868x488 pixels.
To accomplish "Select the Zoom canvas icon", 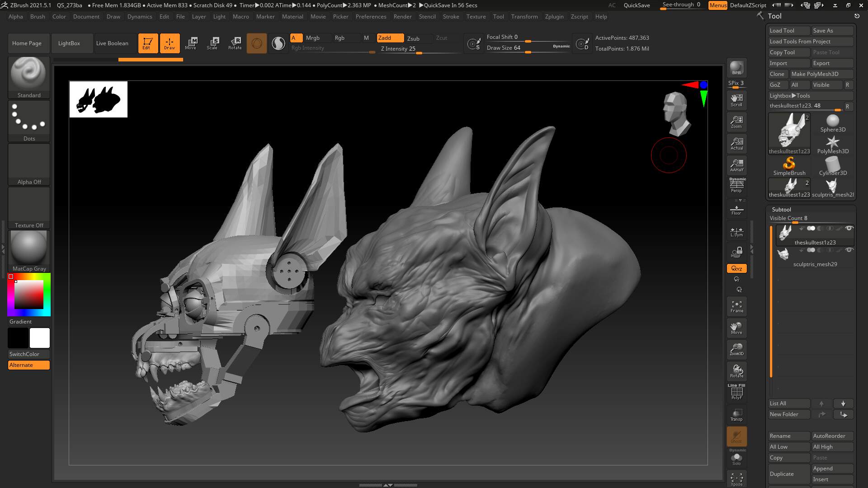I will (736, 122).
